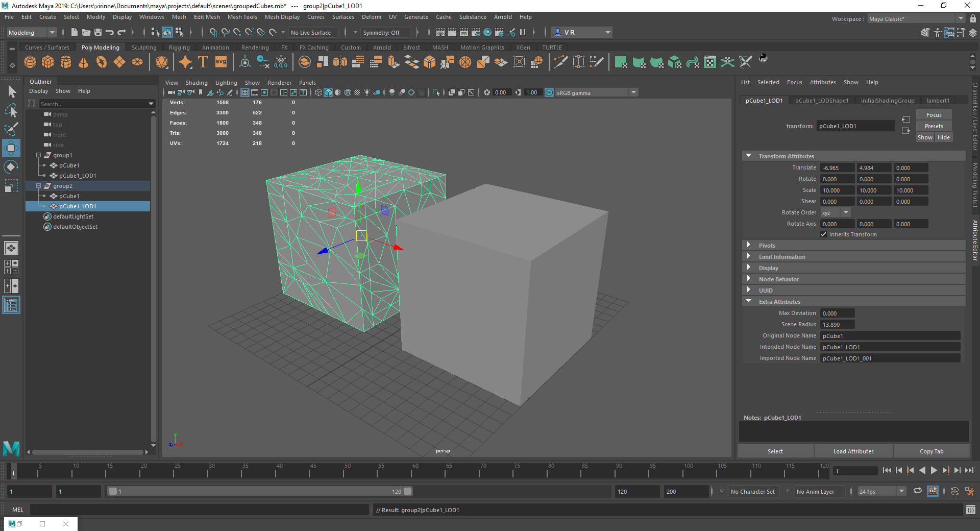Select the polygon Type text tool
Image resolution: width=980 pixels, height=531 pixels.
[203, 62]
